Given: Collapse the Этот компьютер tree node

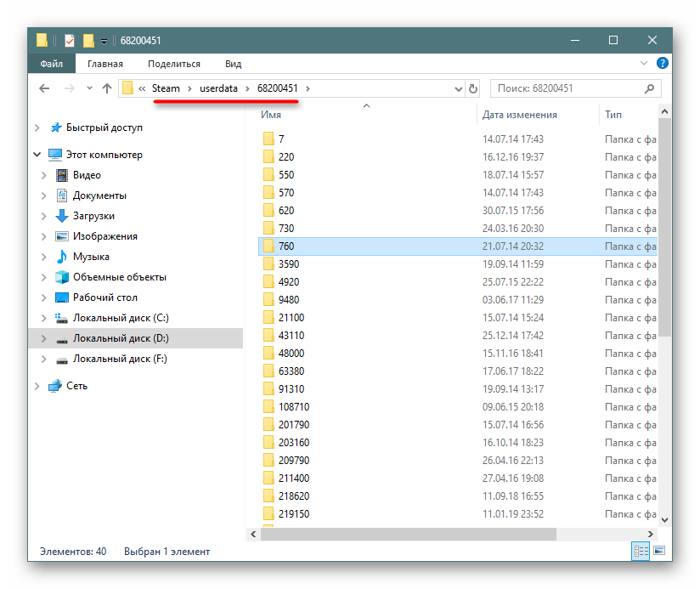Looking at the screenshot, I should (37, 155).
